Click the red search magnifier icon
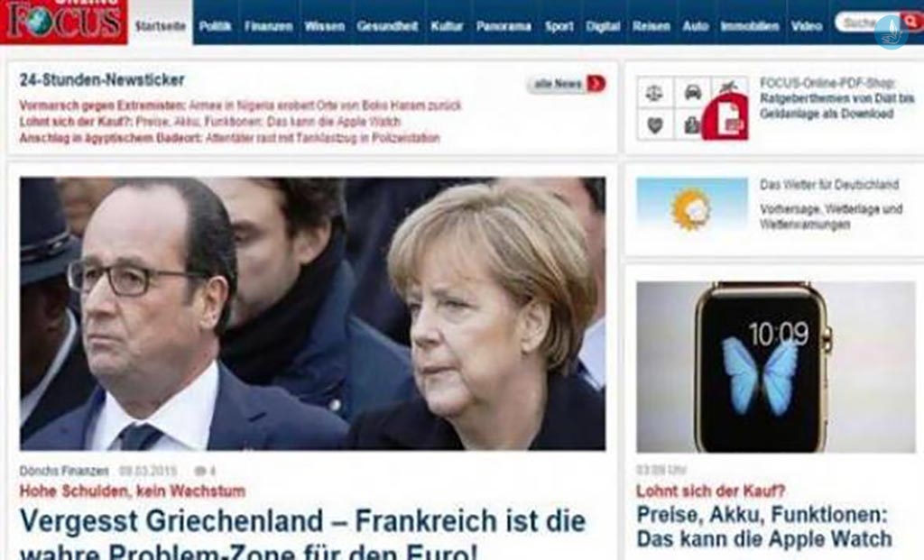This screenshot has width=924, height=560. [x=912, y=22]
